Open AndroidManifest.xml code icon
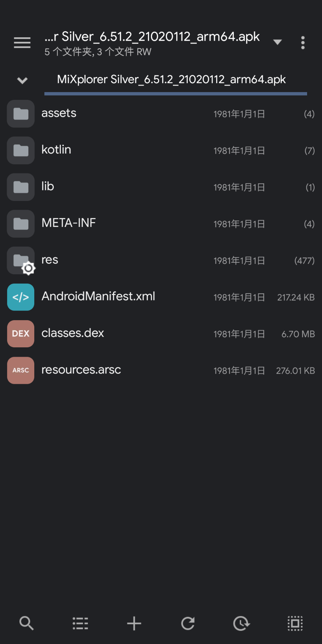 point(20,297)
